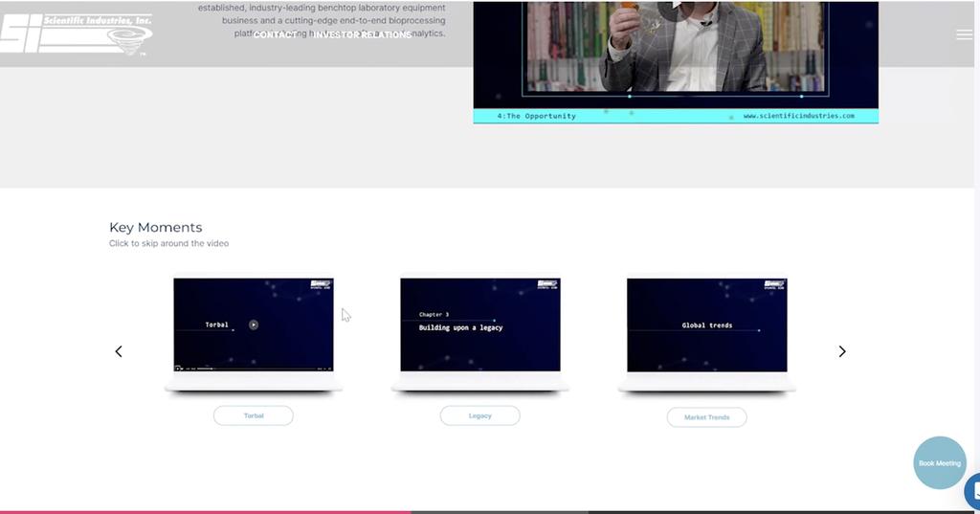Image resolution: width=980 pixels, height=514 pixels.
Task: Click the Scientific Industries logo
Action: click(77, 34)
